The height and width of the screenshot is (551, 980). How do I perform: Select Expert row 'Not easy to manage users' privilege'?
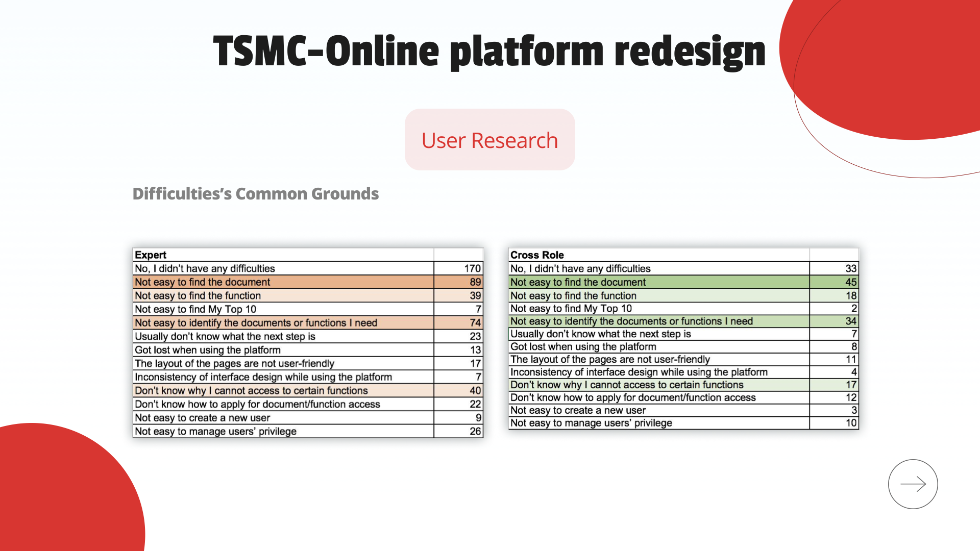tap(308, 431)
